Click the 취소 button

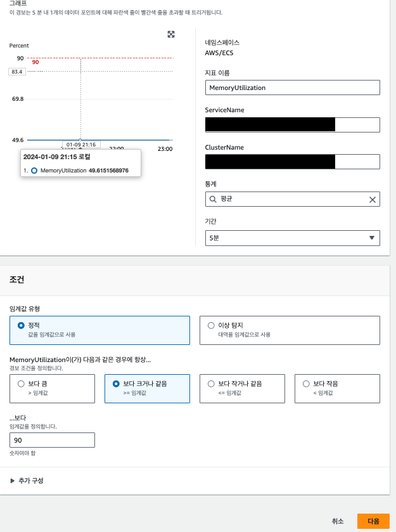click(338, 521)
